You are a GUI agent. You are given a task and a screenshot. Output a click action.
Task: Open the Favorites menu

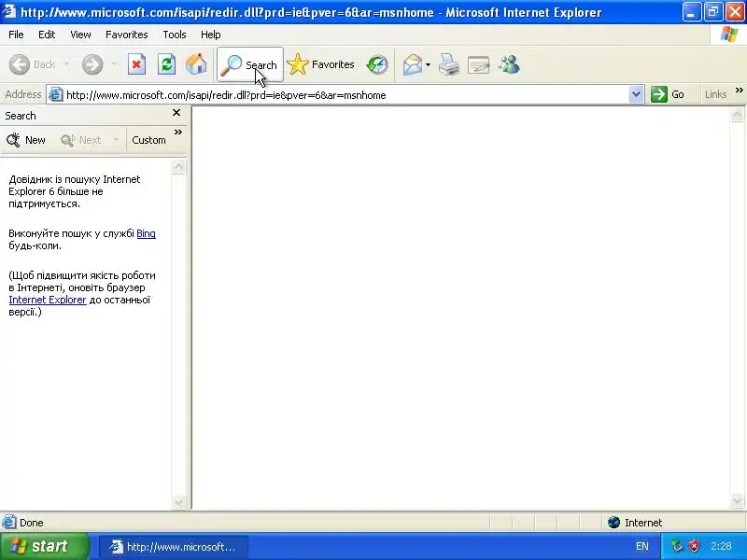point(127,35)
